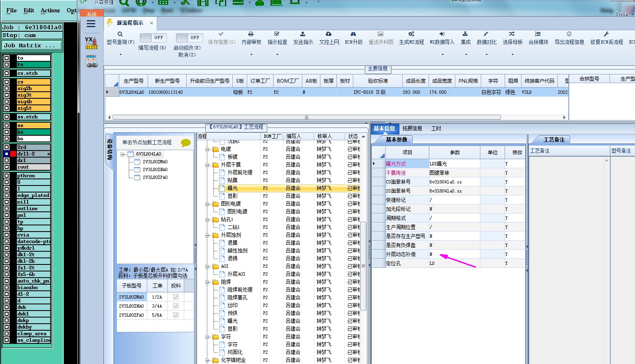Collapse the 6V3L804LA0 structure node
Viewport: 635px width, 364px height.
pos(123,154)
